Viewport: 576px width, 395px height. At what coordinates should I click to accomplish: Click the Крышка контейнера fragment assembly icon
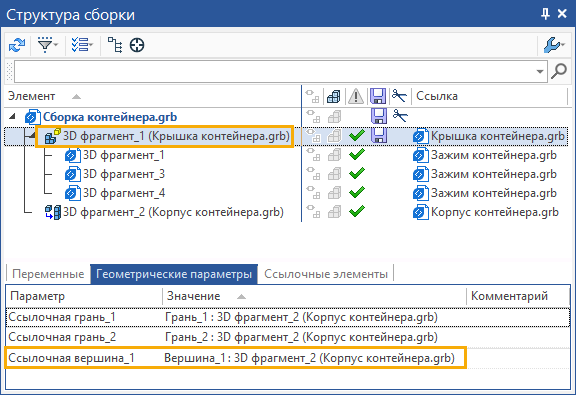53,136
